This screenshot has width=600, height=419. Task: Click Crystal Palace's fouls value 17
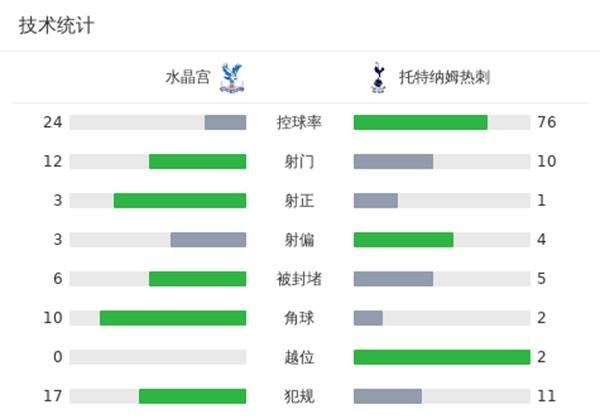tap(53, 396)
